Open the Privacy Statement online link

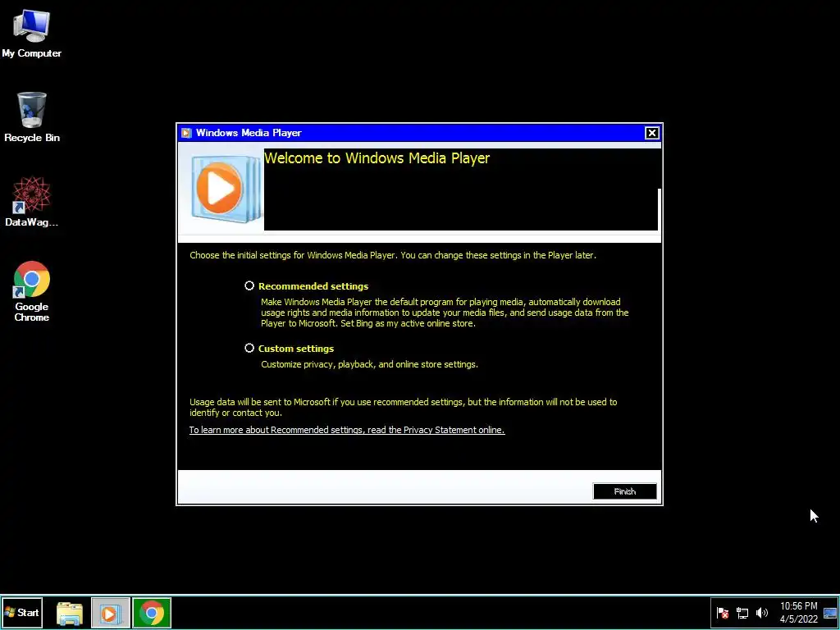coord(347,430)
